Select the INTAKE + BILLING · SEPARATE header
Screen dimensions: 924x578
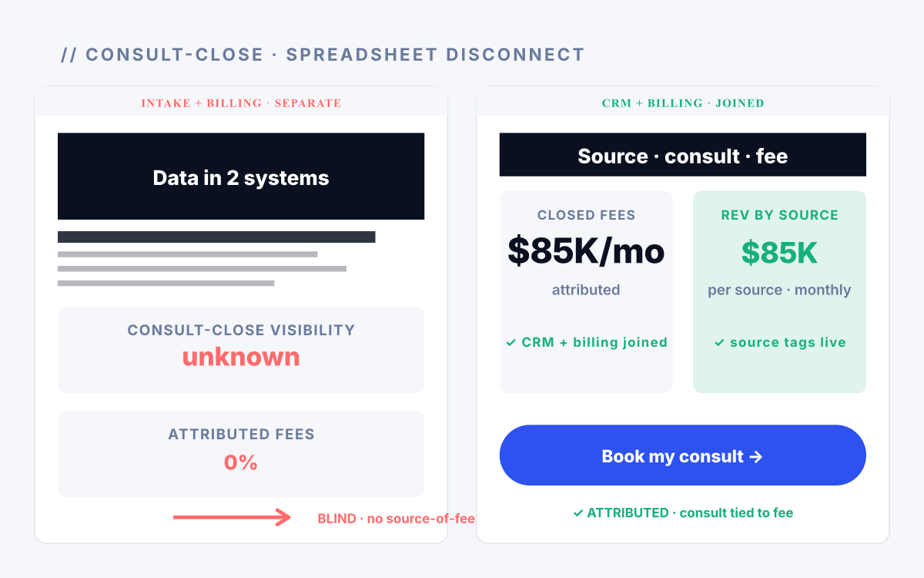241,103
